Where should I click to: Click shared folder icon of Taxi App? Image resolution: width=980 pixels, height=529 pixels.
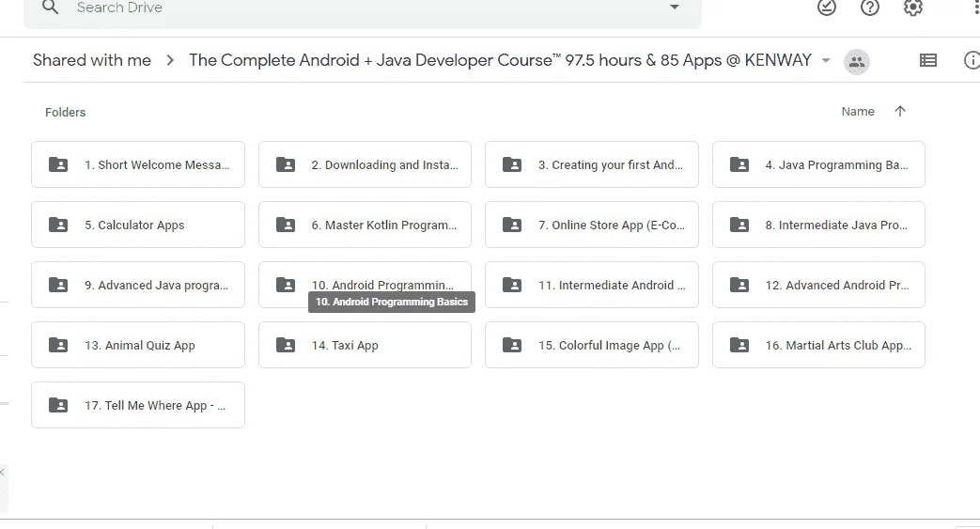click(x=286, y=345)
